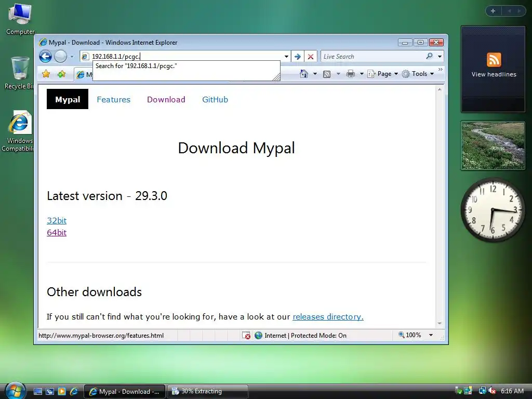Screen dimensions: 532x399
Task: Click the 'Other downloads' heading
Action: (x=95, y=292)
